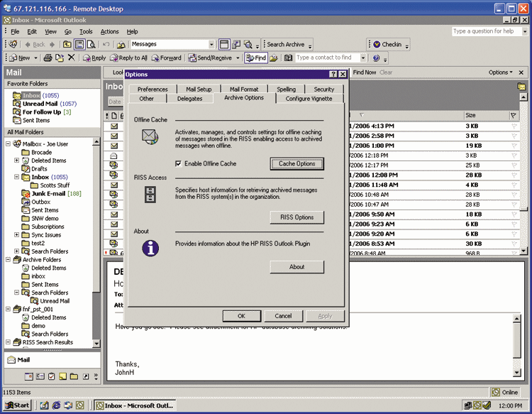
Task: Toggle flag on the 12:08 PM message
Action: pos(514,175)
